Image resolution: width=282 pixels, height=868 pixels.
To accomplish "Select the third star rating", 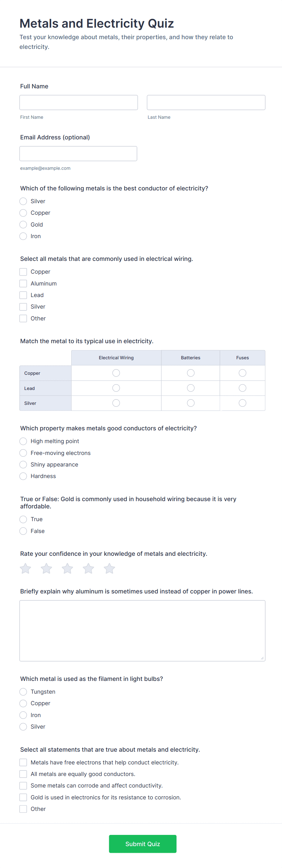I will pos(67,569).
